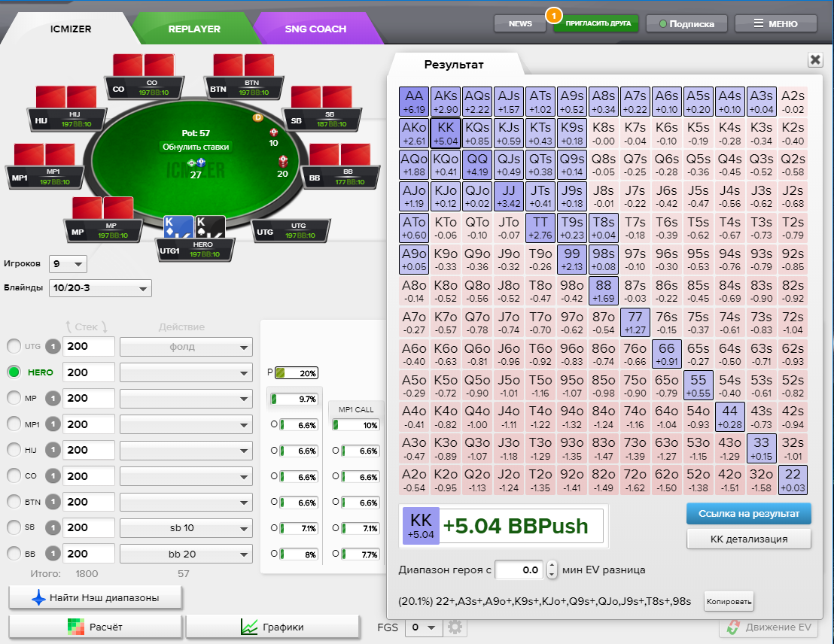Open the MP action dropdown
The width and height of the screenshot is (834, 644).
(186, 398)
